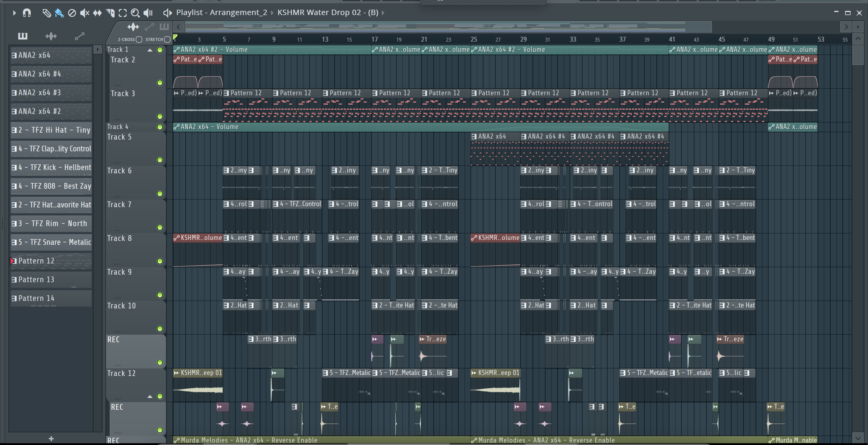Screen dimensions: 868x445
Task: Select the Playback scrub tool
Action: 148,13
